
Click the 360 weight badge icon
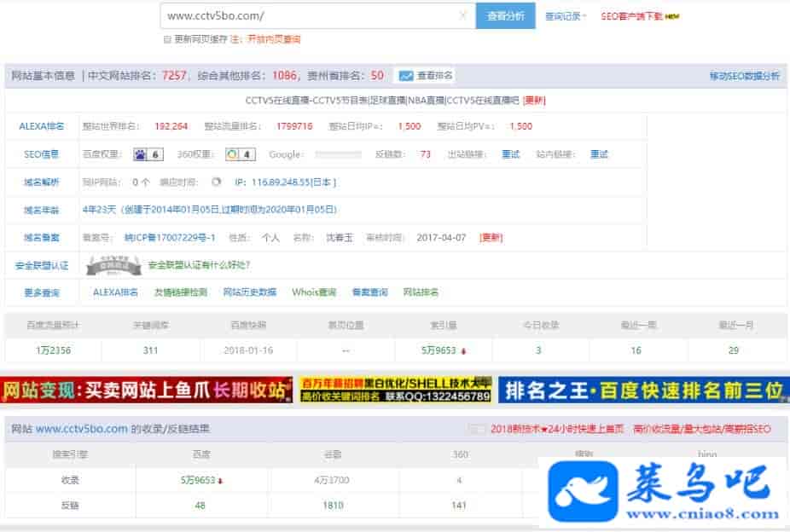(233, 154)
